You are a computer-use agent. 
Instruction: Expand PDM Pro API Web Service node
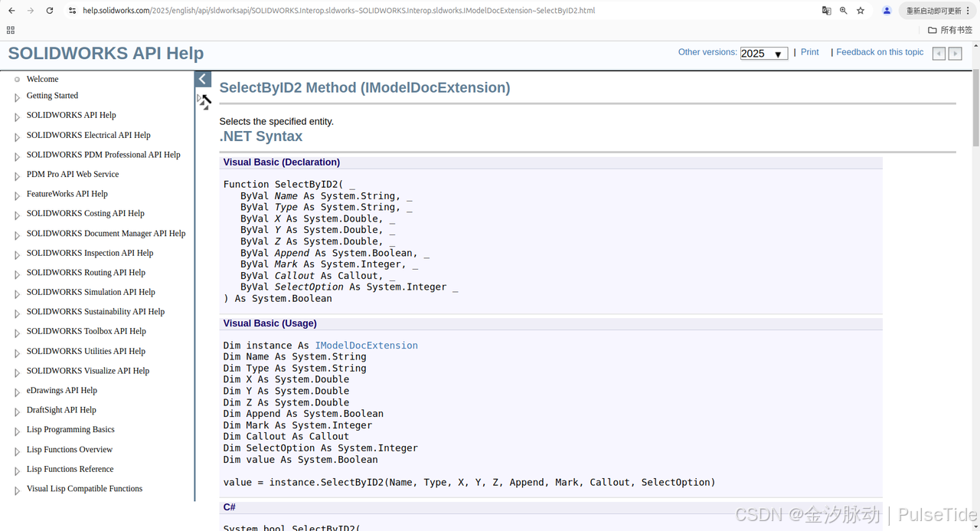point(17,176)
